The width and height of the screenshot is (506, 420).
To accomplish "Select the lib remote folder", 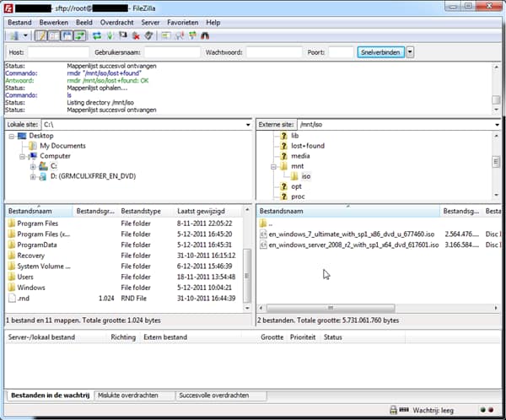I will pos(295,136).
